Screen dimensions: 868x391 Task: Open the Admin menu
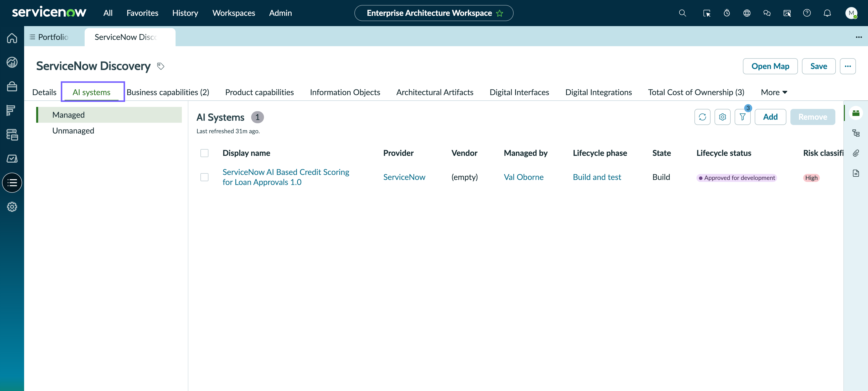[280, 13]
